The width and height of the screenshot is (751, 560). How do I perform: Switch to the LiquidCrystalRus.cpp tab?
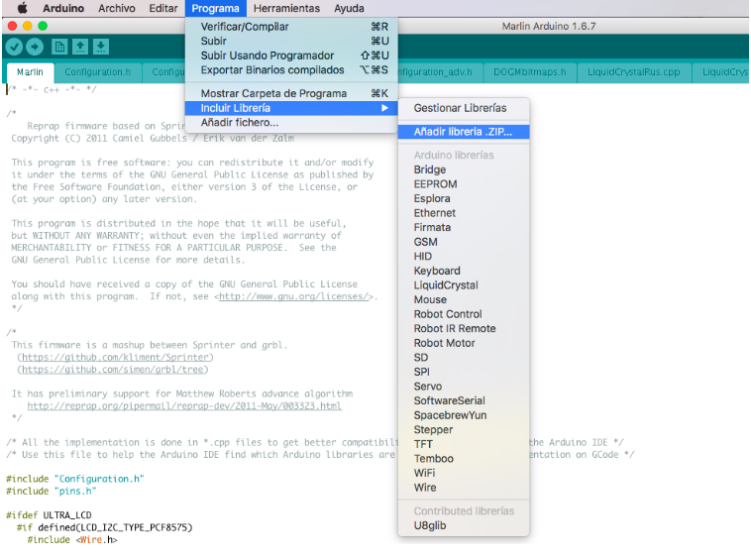pyautogui.click(x=634, y=72)
